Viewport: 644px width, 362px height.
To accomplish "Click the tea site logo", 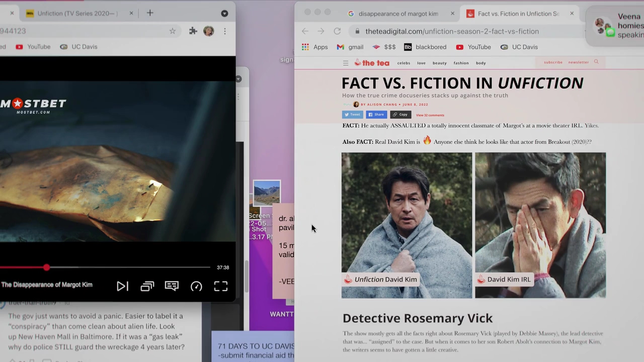I will click(372, 63).
